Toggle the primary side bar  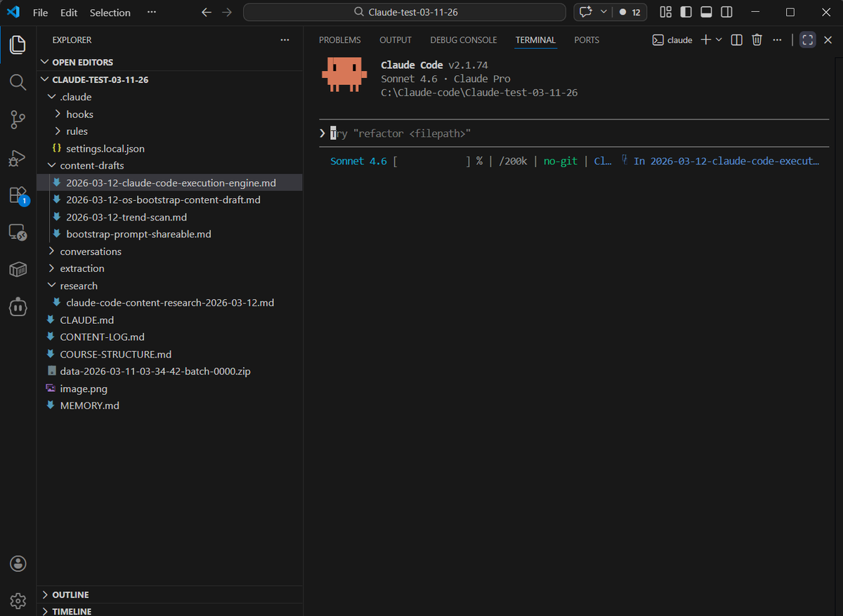686,12
